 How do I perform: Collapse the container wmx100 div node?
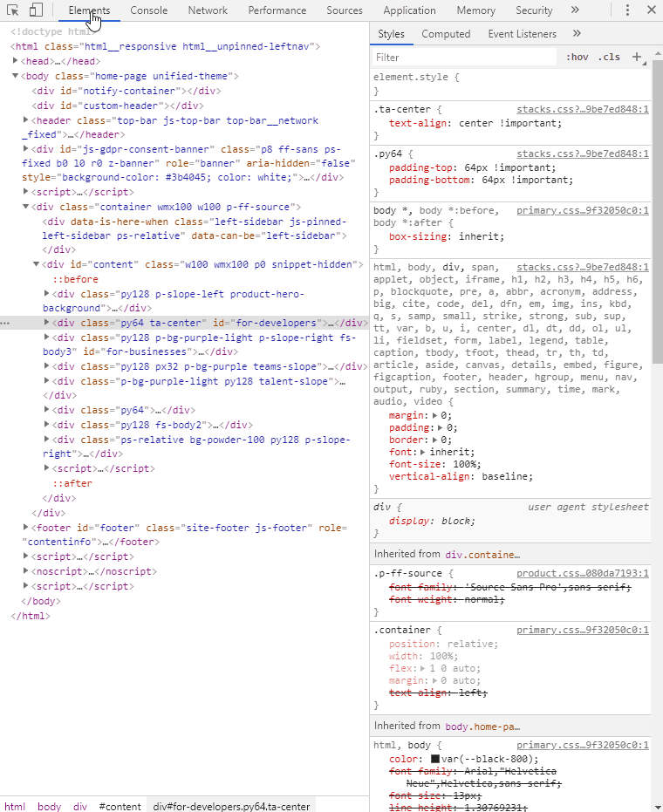coord(25,206)
